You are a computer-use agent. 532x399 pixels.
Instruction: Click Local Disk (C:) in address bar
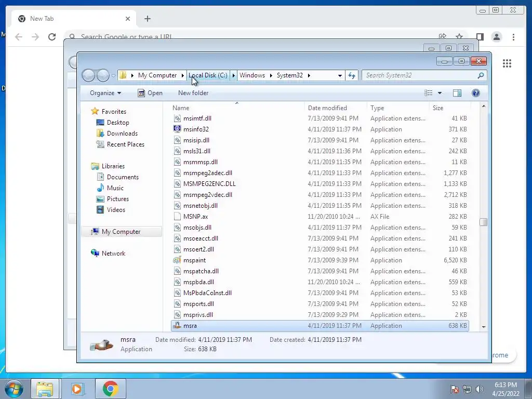[208, 75]
